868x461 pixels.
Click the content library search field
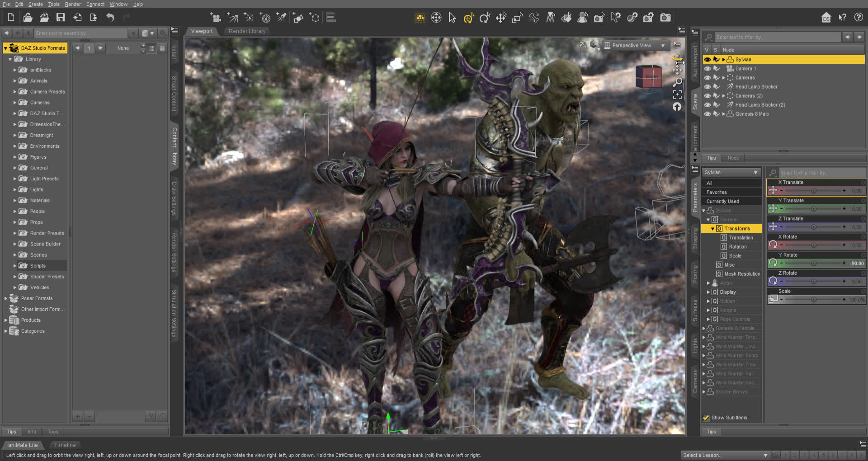80,33
